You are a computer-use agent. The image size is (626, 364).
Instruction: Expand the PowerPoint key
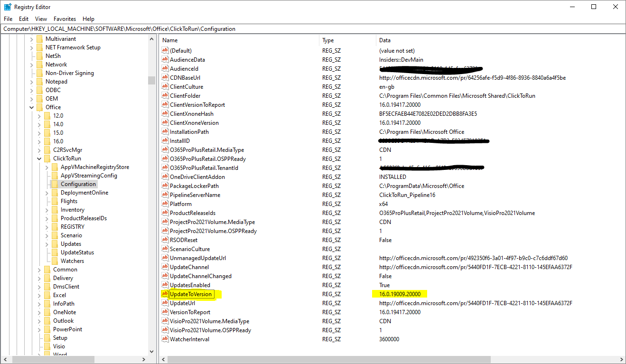pos(39,329)
